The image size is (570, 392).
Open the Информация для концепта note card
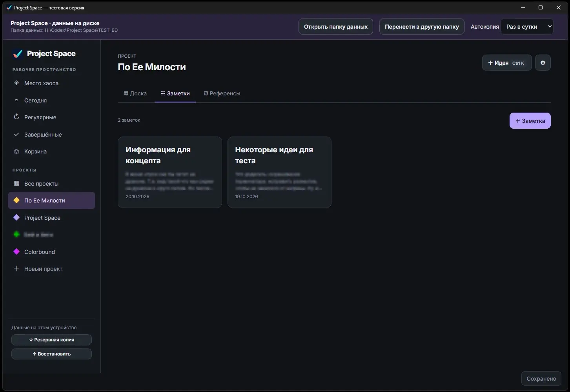pos(170,172)
